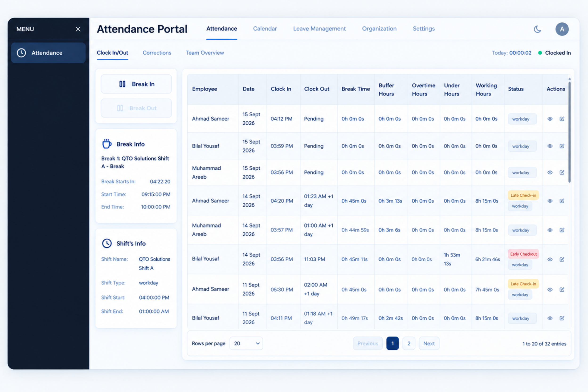
Task: Switch to the Calendar top tab
Action: (265, 29)
